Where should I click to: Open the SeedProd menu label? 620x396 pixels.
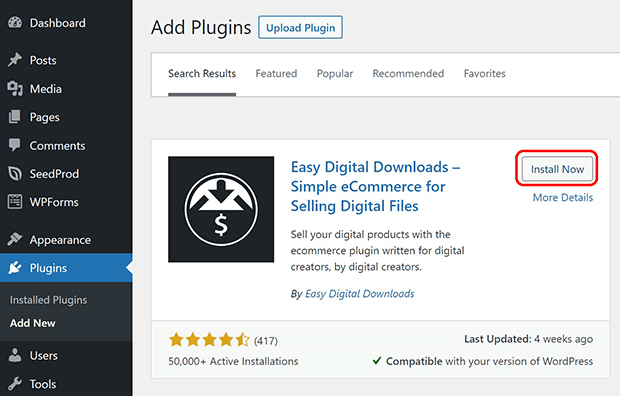[x=54, y=174]
